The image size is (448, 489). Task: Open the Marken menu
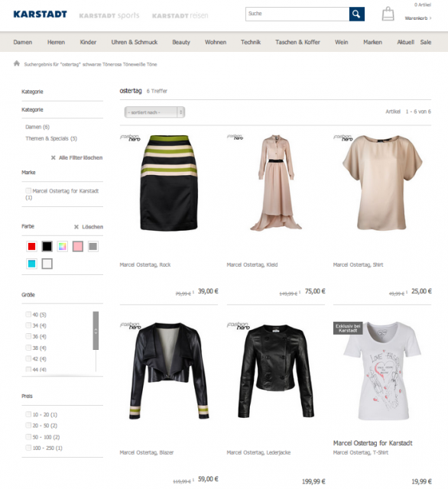[372, 42]
